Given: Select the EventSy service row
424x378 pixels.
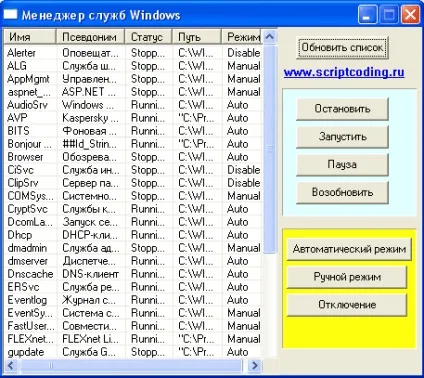Looking at the screenshot, I should click(133, 313).
